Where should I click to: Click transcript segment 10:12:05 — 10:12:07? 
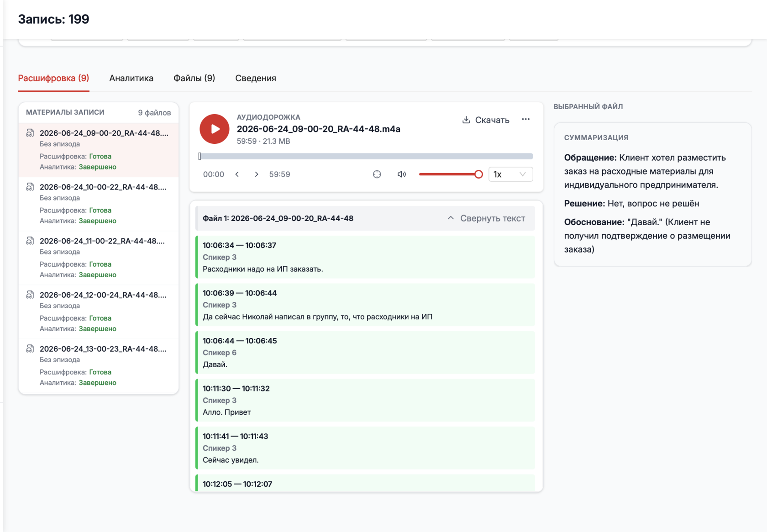(365, 483)
